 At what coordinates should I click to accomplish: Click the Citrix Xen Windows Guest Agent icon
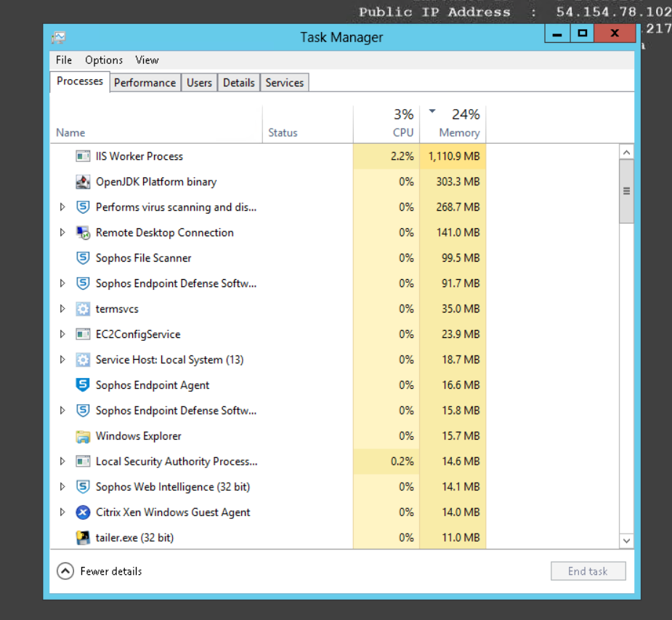coord(83,512)
